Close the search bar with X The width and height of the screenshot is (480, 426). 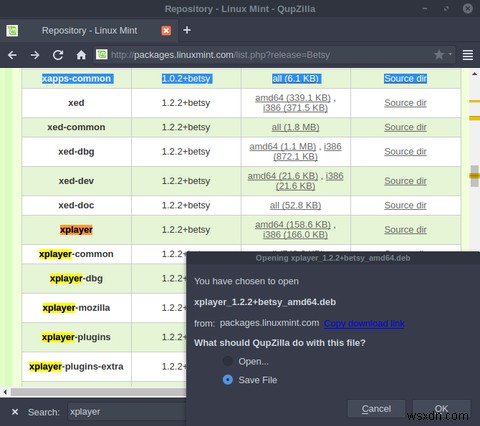pyautogui.click(x=15, y=412)
